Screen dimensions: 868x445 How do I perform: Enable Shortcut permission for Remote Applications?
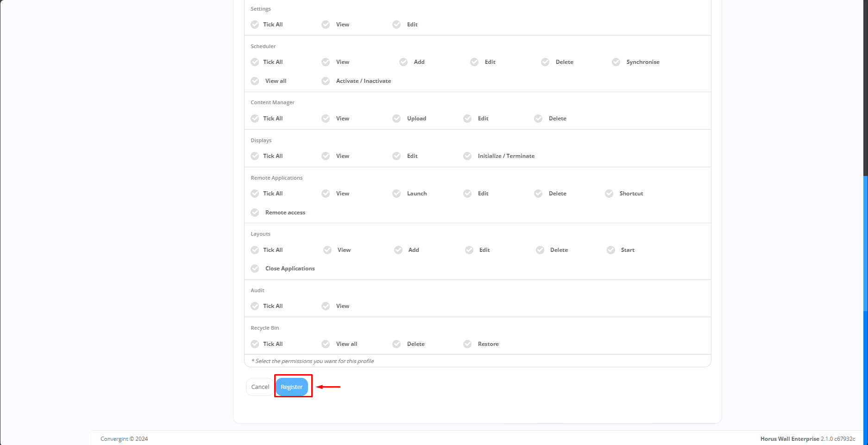(x=609, y=194)
